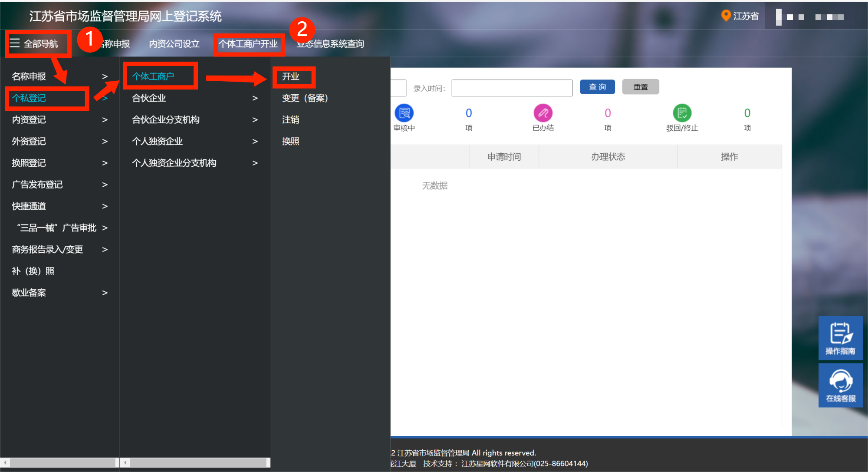868x472 pixels.
Task: Select 开业 under 个体工商户
Action: 291,77
